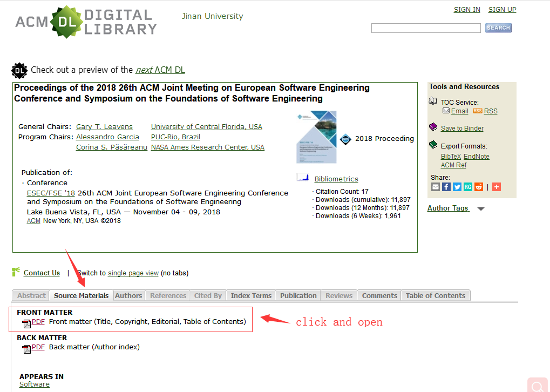Open Gary T. Leavens author link

click(x=104, y=127)
